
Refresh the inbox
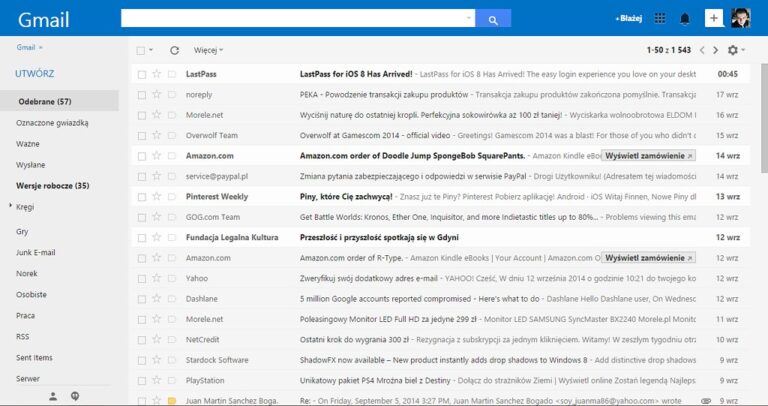point(174,50)
